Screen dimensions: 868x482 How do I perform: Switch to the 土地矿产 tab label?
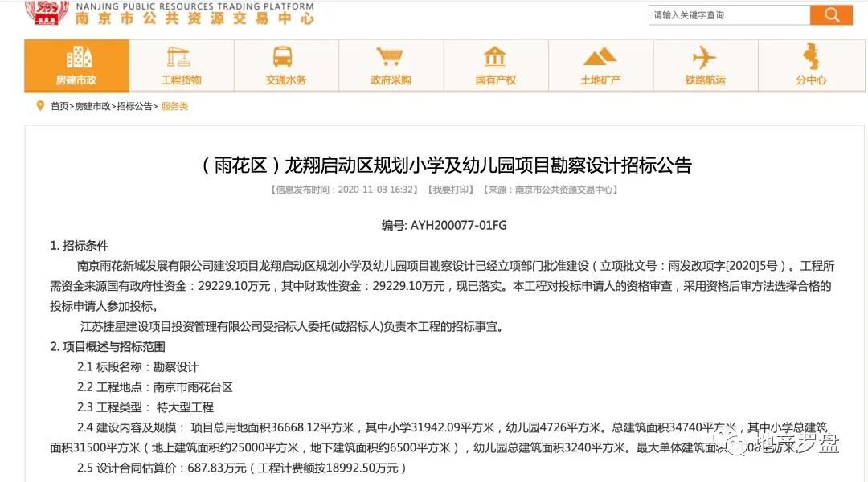pyautogui.click(x=600, y=80)
